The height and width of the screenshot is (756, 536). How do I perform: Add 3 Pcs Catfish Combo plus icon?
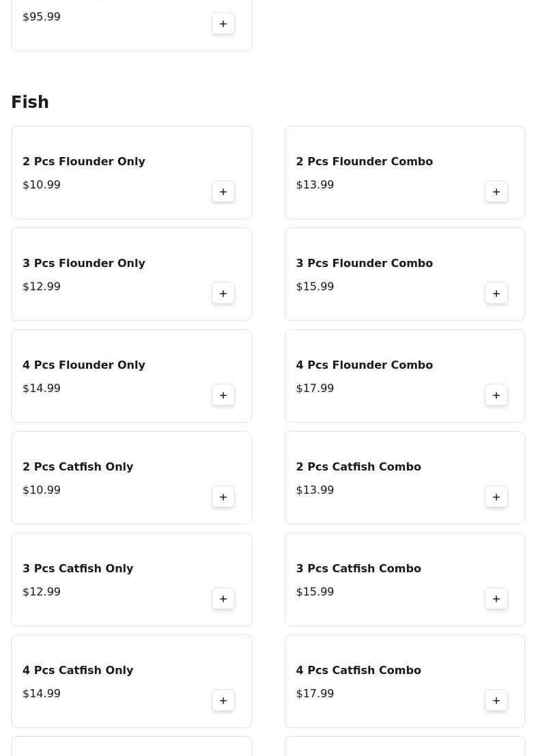(x=496, y=599)
